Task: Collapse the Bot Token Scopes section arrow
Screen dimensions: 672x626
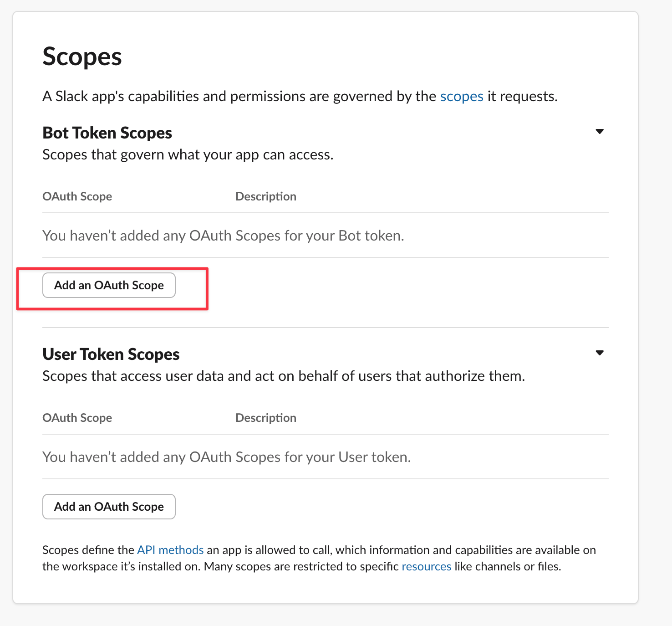Action: tap(600, 132)
